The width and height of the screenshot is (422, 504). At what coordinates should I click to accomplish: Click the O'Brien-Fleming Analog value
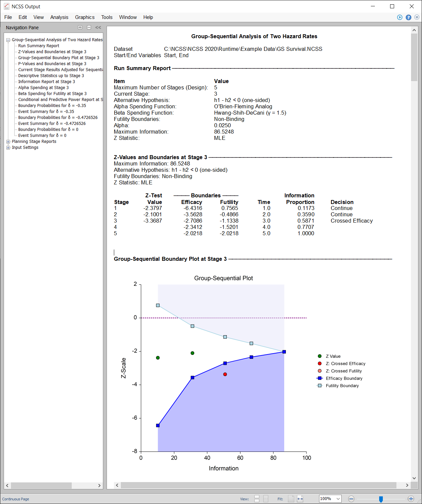coord(243,107)
